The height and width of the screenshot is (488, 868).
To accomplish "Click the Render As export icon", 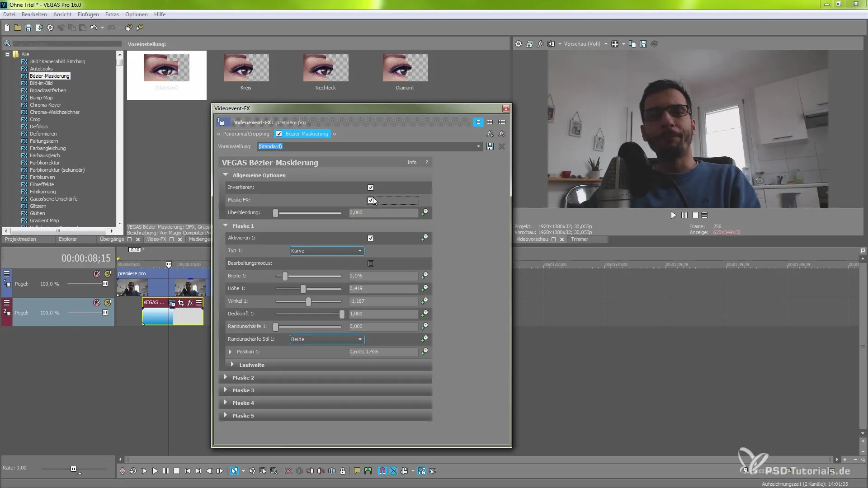I will (39, 28).
